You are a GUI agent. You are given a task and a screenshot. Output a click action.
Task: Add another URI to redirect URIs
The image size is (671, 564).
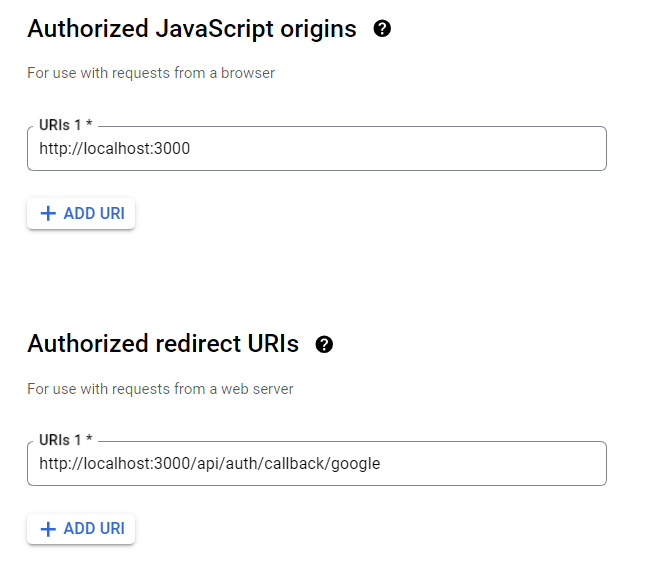coord(81,529)
